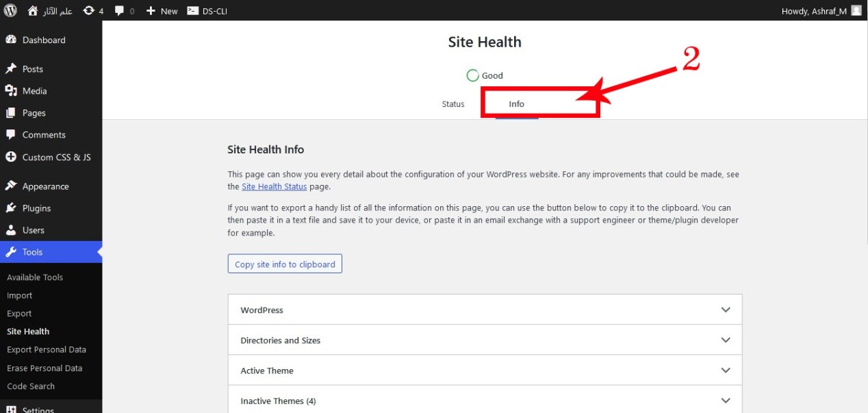Click the updates refresh icon
868x413 pixels.
click(x=88, y=11)
